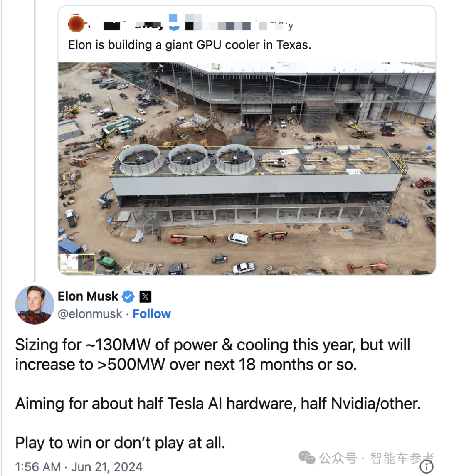The height and width of the screenshot is (476, 449).
Task: Click the blue verified checkmark beside Elon Musk
Action: pos(128,297)
